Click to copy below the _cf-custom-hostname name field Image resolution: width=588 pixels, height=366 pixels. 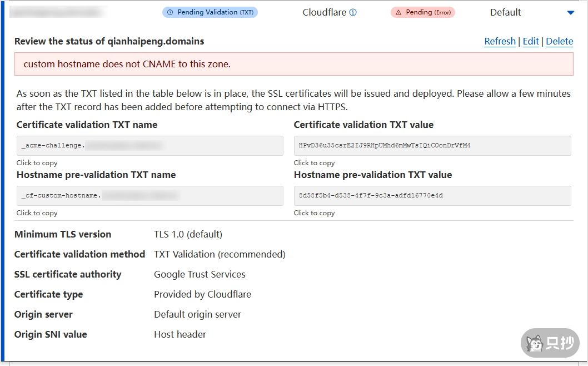pos(37,213)
